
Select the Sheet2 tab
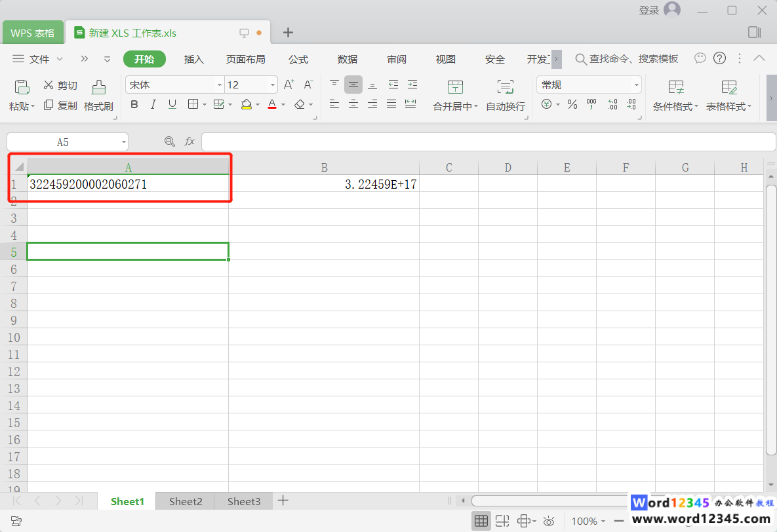tap(186, 501)
